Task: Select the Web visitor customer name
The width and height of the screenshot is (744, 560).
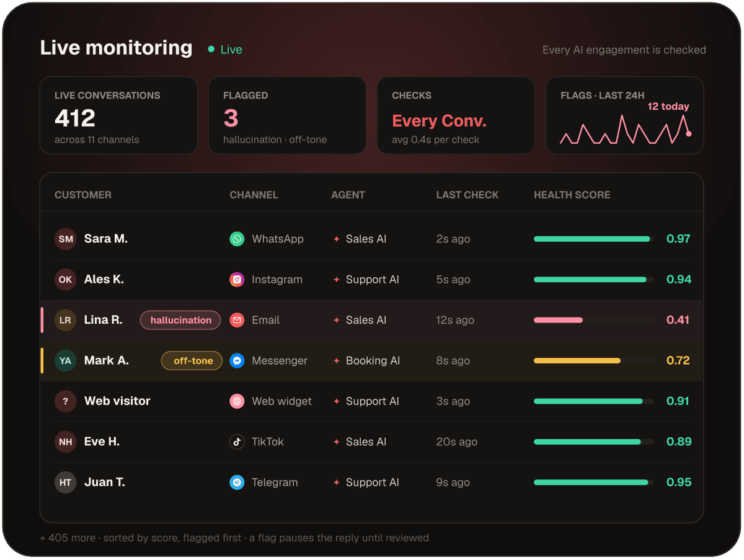Action: [x=117, y=401]
